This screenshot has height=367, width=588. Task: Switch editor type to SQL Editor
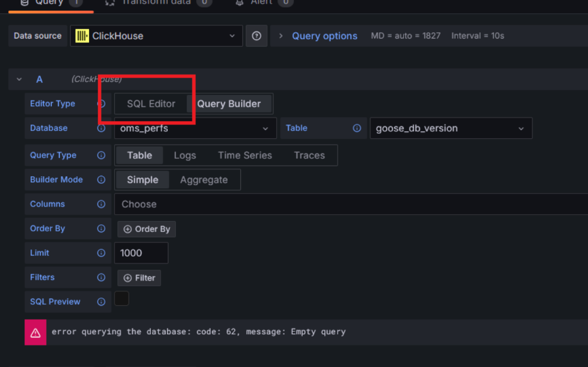[151, 104]
